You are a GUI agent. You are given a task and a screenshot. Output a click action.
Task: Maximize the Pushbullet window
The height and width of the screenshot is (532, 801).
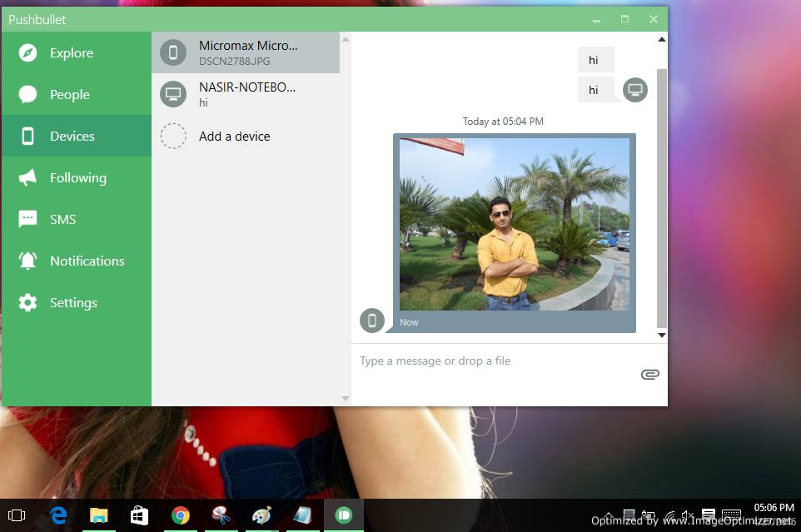click(624, 19)
